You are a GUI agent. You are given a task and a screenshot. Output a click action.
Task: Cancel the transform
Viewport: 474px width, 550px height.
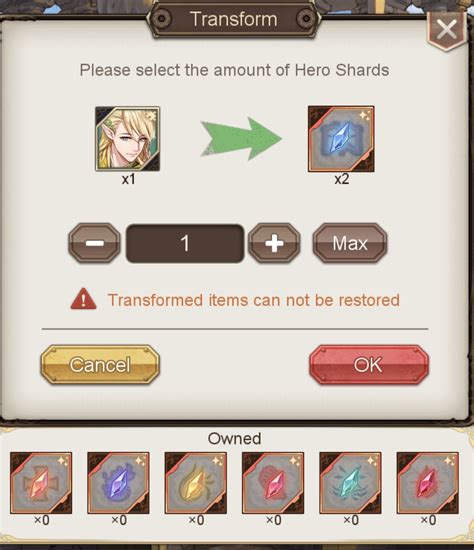(x=100, y=364)
